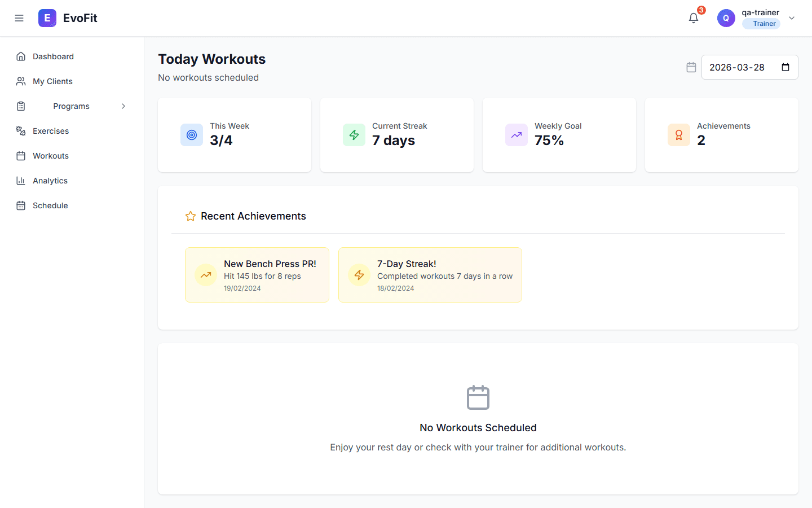
Task: Click the notification bell icon
Action: (x=693, y=18)
